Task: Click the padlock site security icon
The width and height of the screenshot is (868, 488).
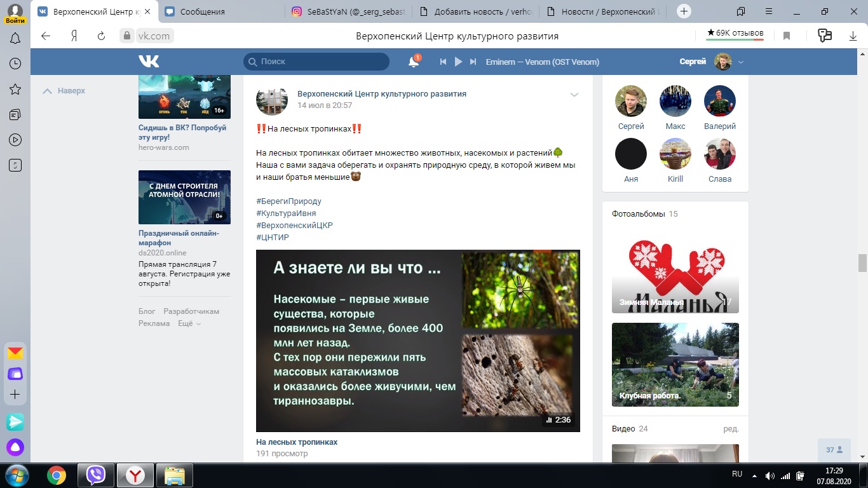Action: (x=127, y=36)
